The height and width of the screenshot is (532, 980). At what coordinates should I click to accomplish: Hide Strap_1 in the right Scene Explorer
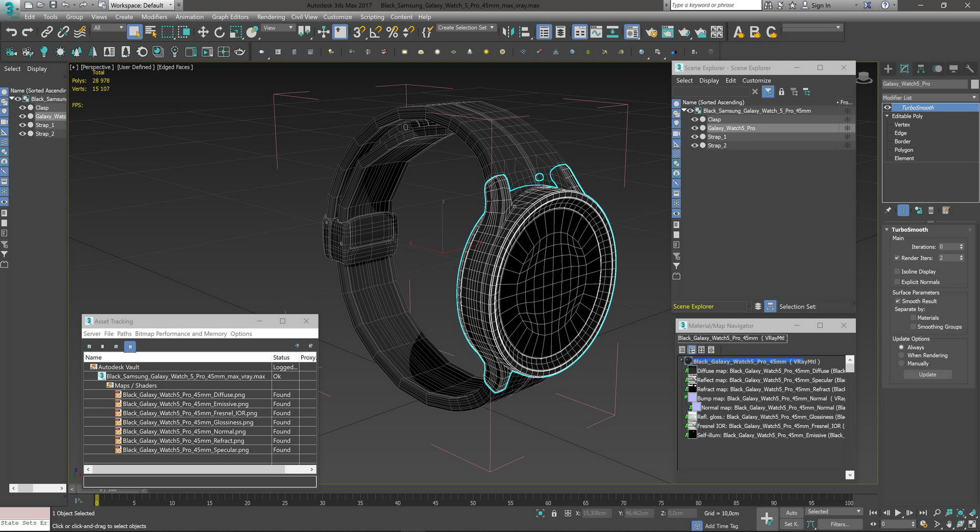click(694, 137)
